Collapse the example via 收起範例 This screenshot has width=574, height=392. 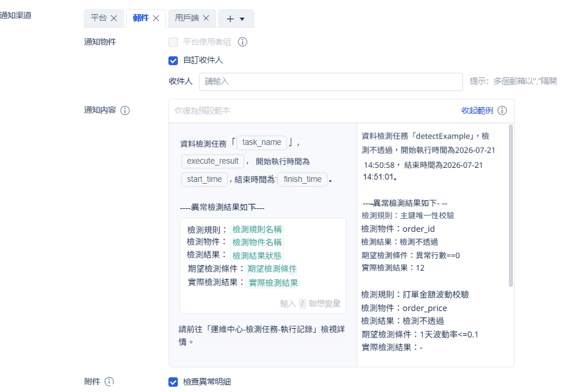[x=477, y=110]
